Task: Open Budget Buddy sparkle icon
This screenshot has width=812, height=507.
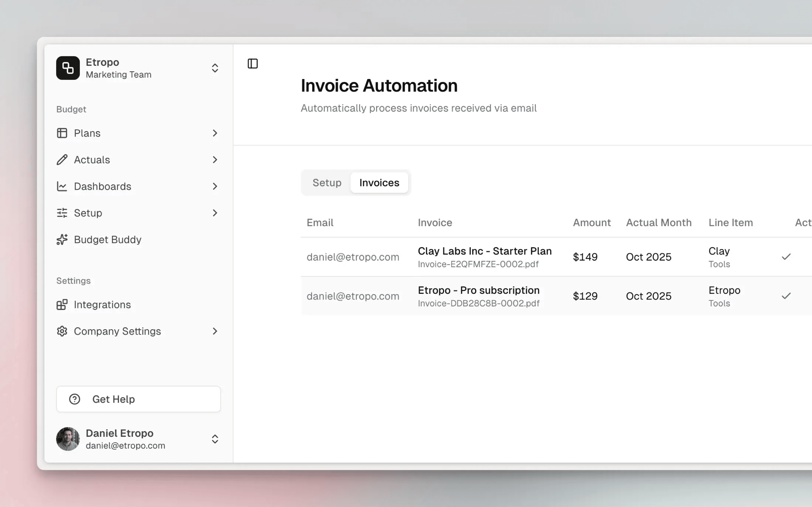Action: pos(62,240)
